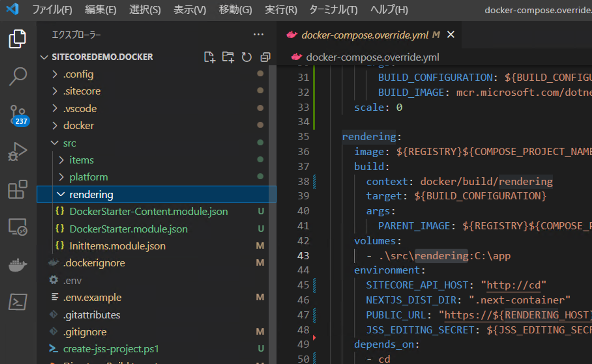Open create-jss-project.ps1 file

111,349
